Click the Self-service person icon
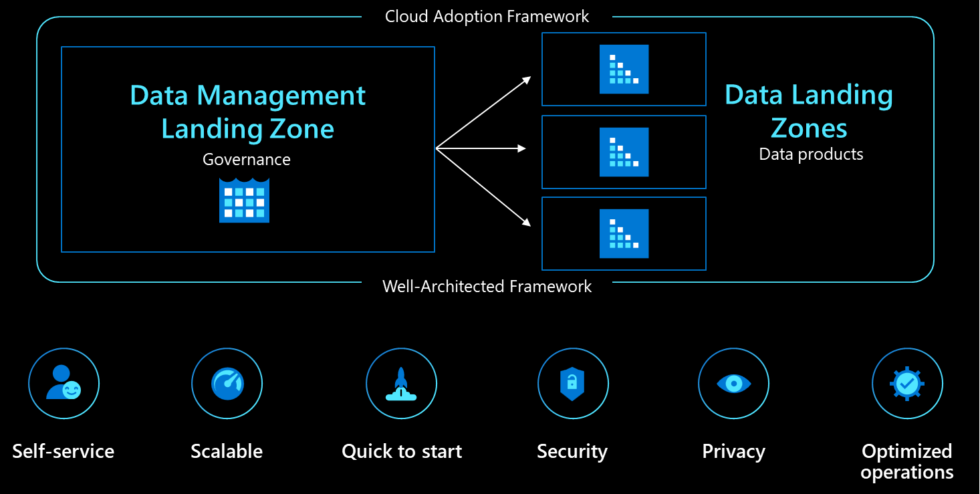 coord(64,383)
